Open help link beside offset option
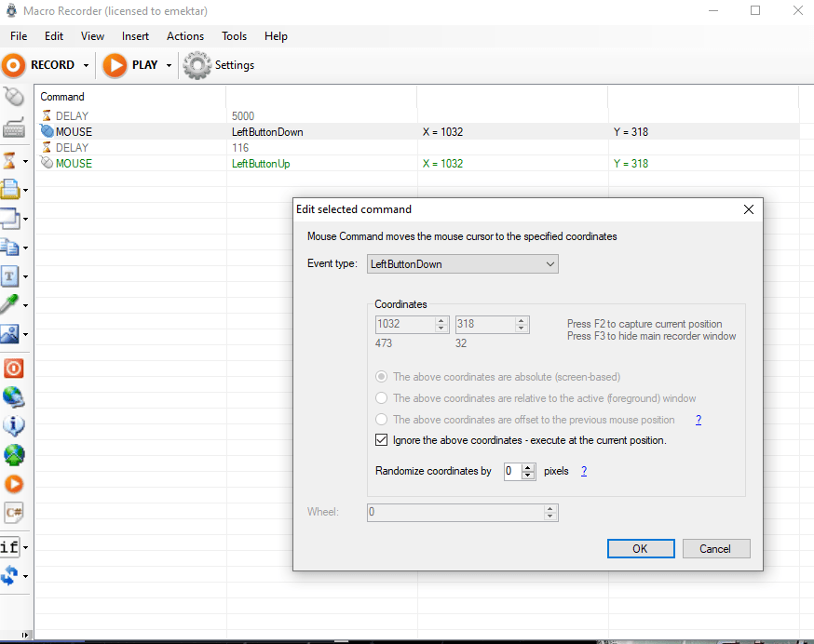This screenshot has width=814, height=644. pyautogui.click(x=699, y=420)
